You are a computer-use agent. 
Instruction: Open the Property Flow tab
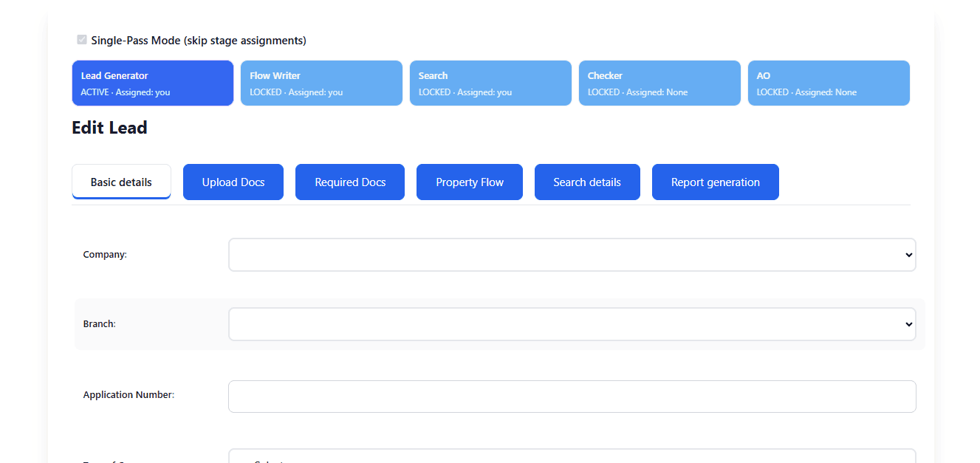click(469, 182)
